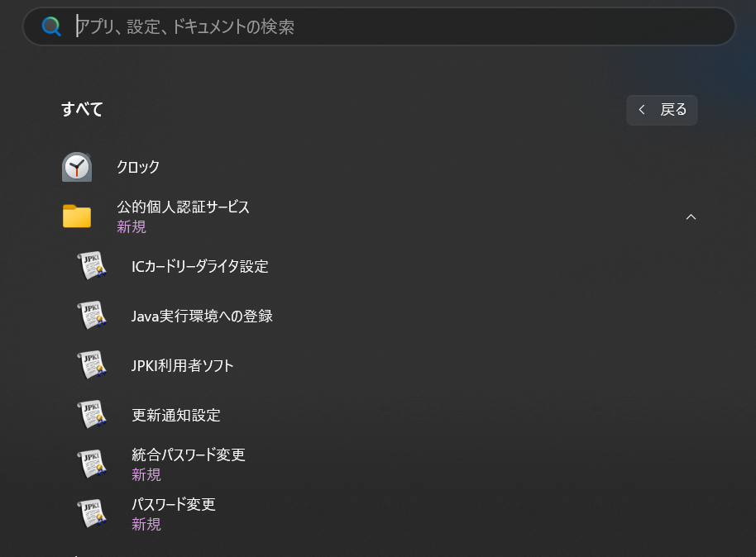
Task: Focus the アプリ、設定、ドキュメントの検索 search field
Action: [x=397, y=26]
